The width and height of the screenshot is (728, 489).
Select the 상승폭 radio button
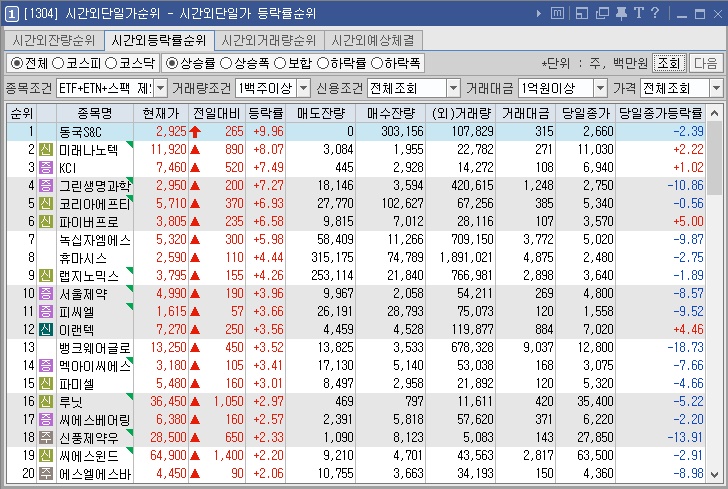pos(226,63)
